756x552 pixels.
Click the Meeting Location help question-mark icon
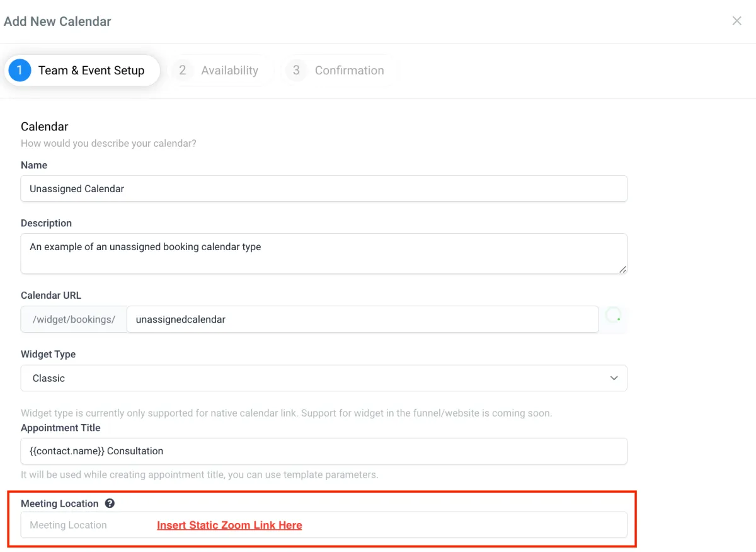pos(110,503)
